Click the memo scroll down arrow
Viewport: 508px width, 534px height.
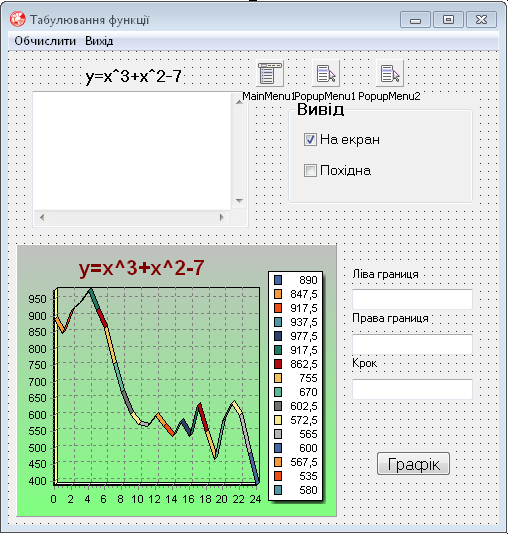pos(239,201)
